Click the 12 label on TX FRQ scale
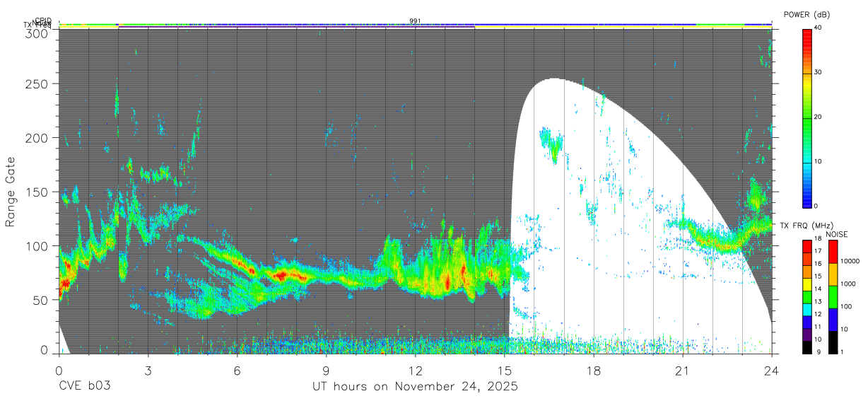The height and width of the screenshot is (401, 868). pyautogui.click(x=817, y=314)
